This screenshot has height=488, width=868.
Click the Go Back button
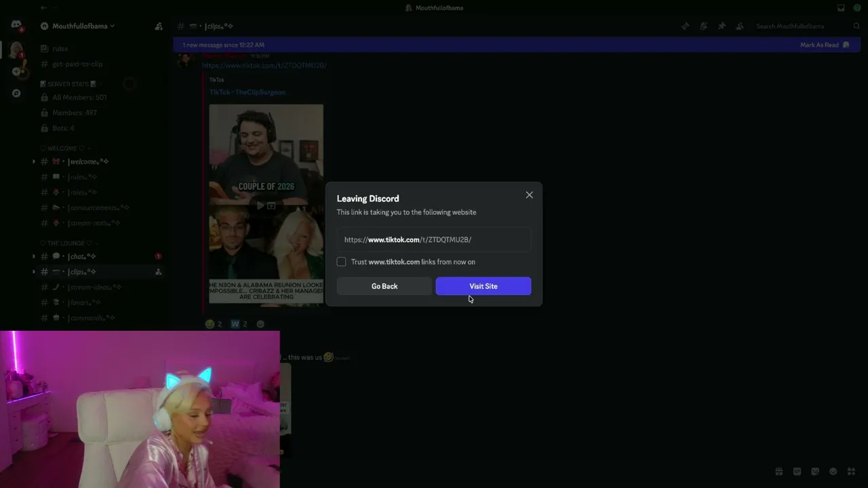click(384, 286)
